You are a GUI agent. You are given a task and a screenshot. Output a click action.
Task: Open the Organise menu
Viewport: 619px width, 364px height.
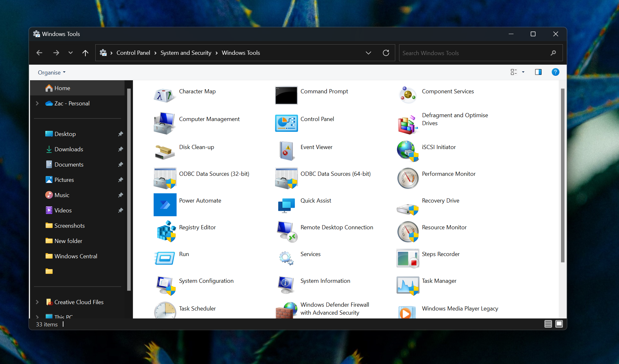51,72
